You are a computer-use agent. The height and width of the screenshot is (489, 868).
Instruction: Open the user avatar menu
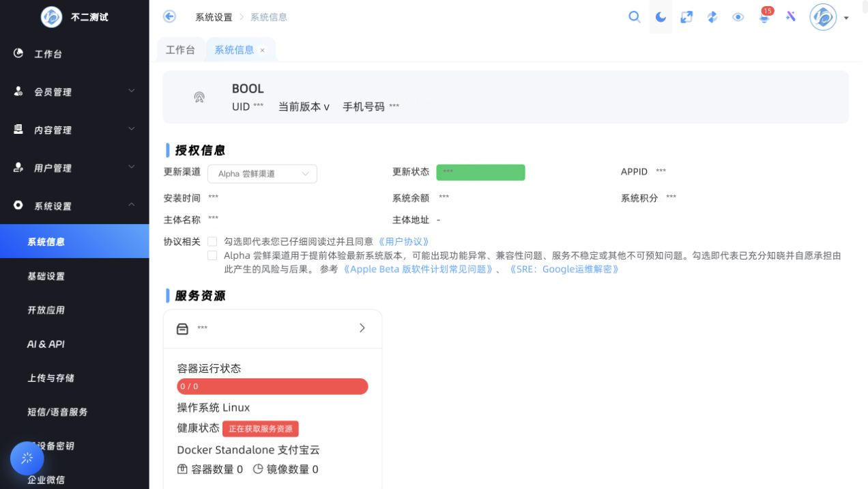[x=823, y=17]
